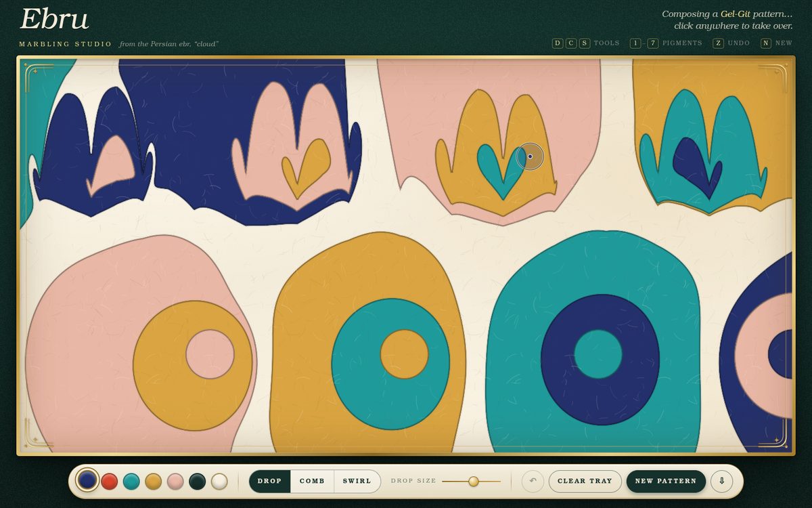Switch to the Comb tool
This screenshot has width=812, height=508.
312,481
